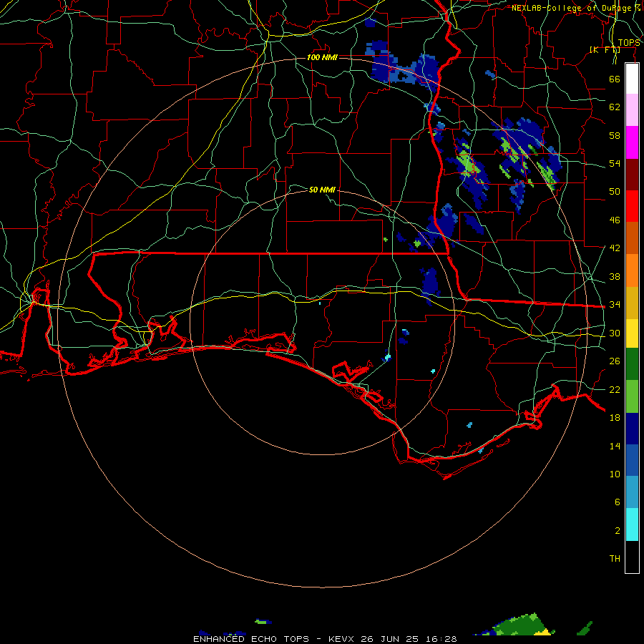Screen dimensions: 644x644
Task: Select the "26" legend value
Action: [615, 361]
